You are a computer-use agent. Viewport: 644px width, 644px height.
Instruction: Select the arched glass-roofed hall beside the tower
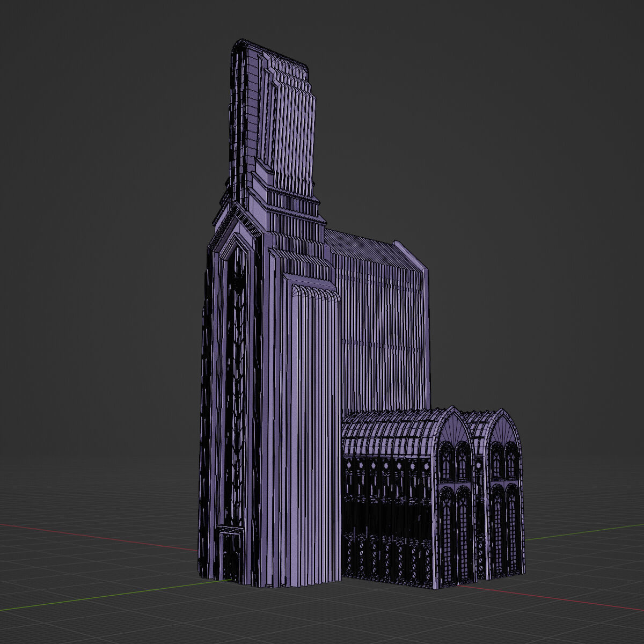point(433,496)
